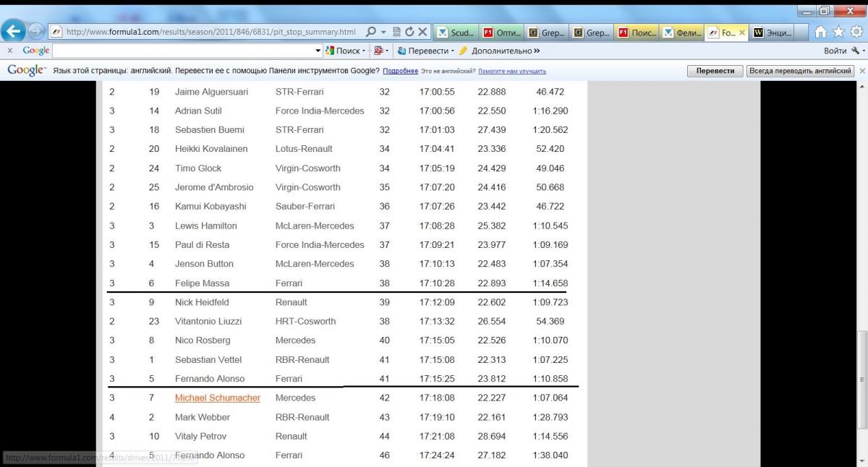
Task: Click the Mark Webber driver name
Action: point(202,417)
